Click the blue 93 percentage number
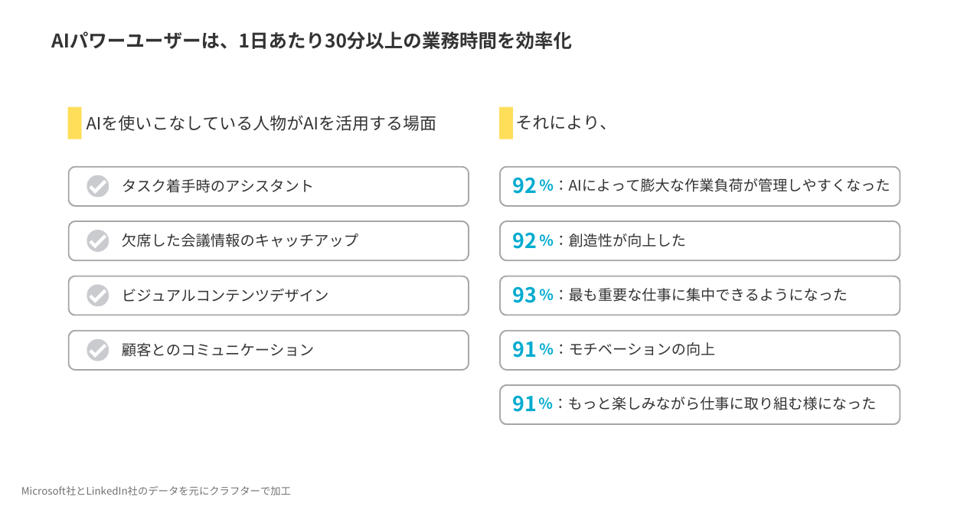Viewport: 980px width, 513px height. (x=524, y=295)
